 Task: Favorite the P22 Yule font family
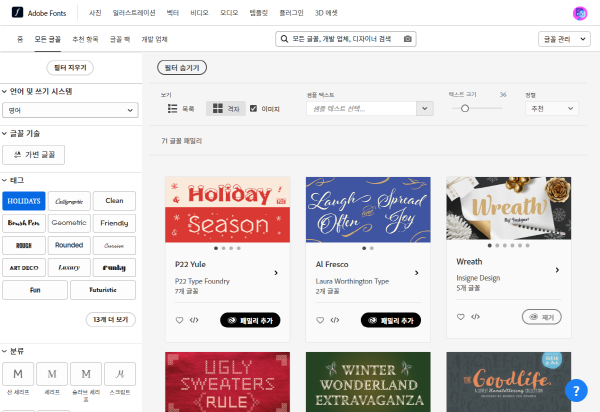179,320
